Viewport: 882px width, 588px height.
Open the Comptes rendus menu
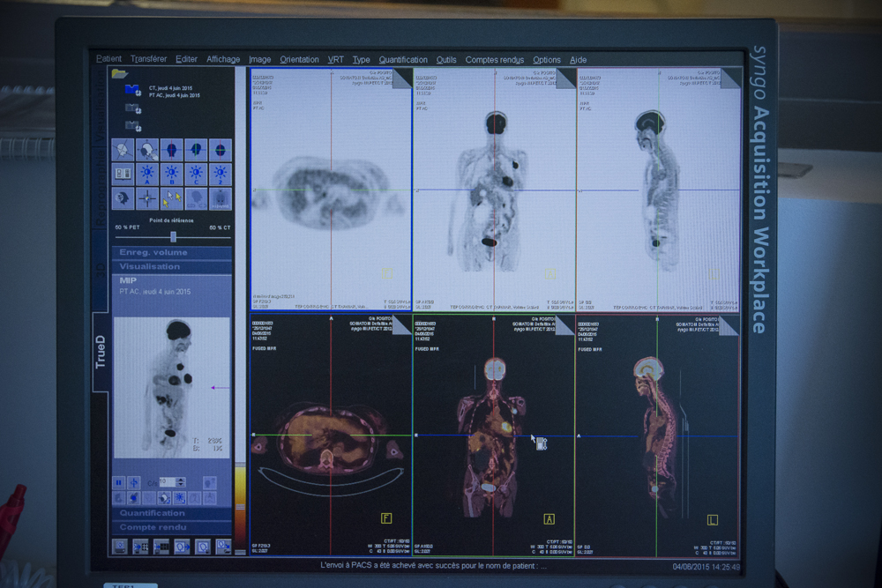click(495, 60)
